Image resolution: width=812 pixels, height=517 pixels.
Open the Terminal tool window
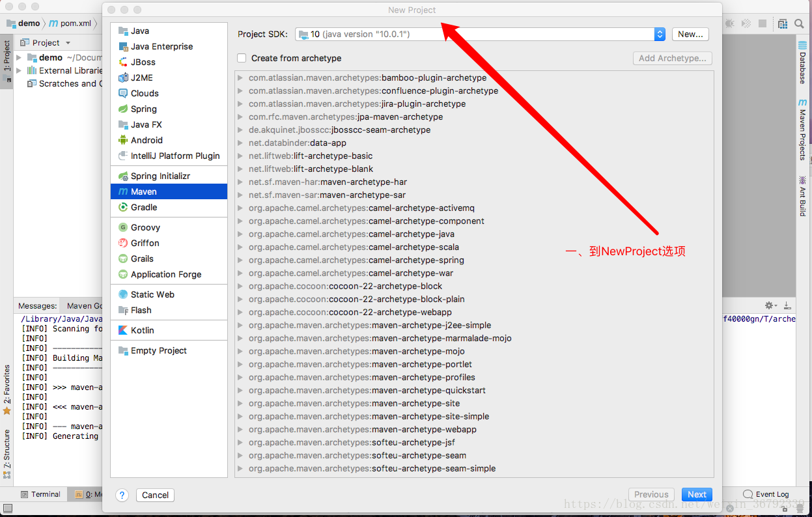coord(40,494)
